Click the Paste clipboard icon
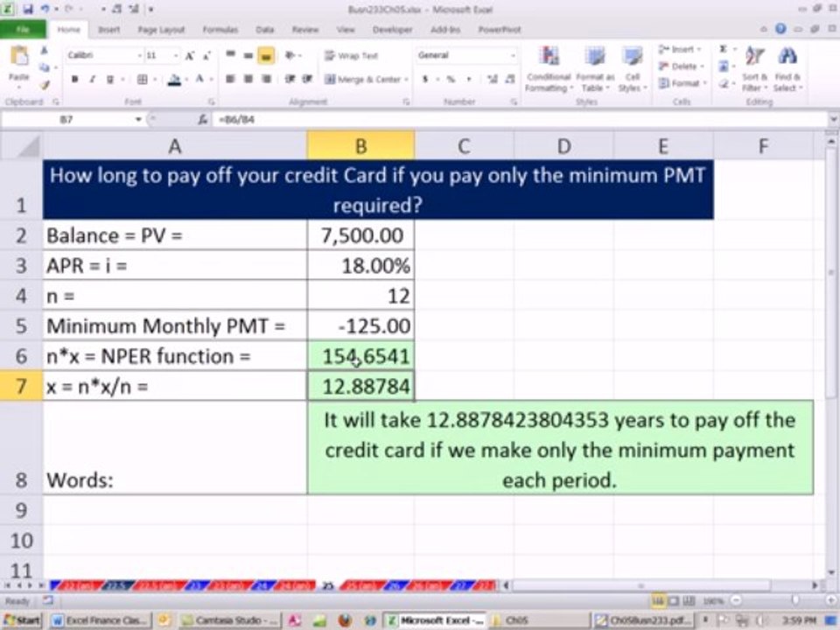 pyautogui.click(x=19, y=56)
